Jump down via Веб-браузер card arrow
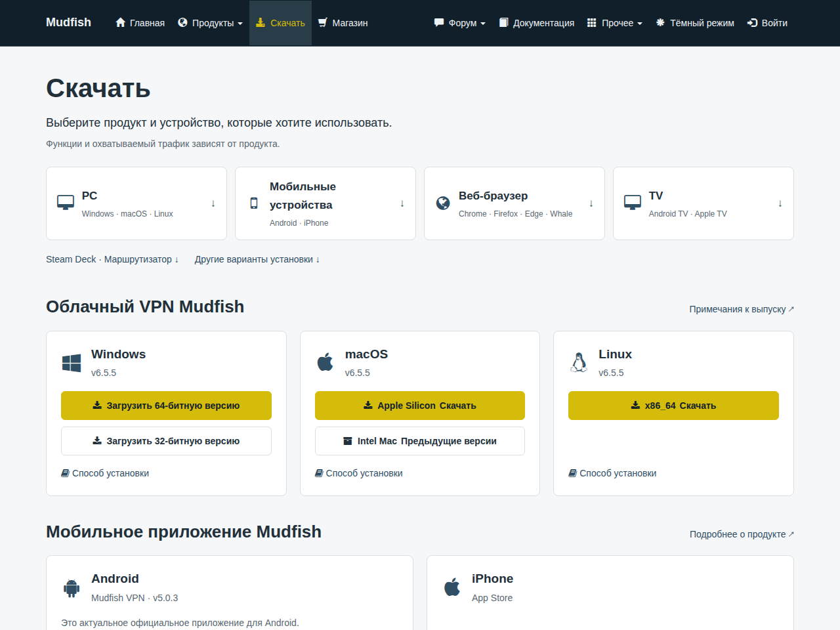 point(591,203)
